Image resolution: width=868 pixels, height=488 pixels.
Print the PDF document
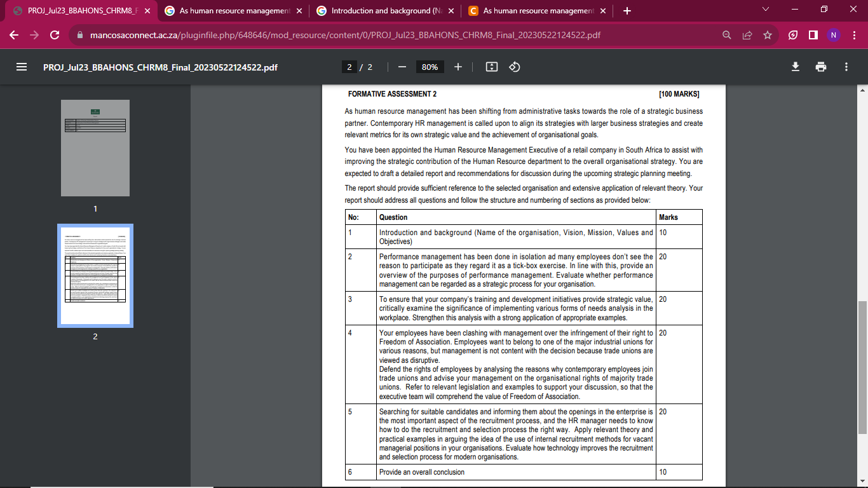pos(820,66)
